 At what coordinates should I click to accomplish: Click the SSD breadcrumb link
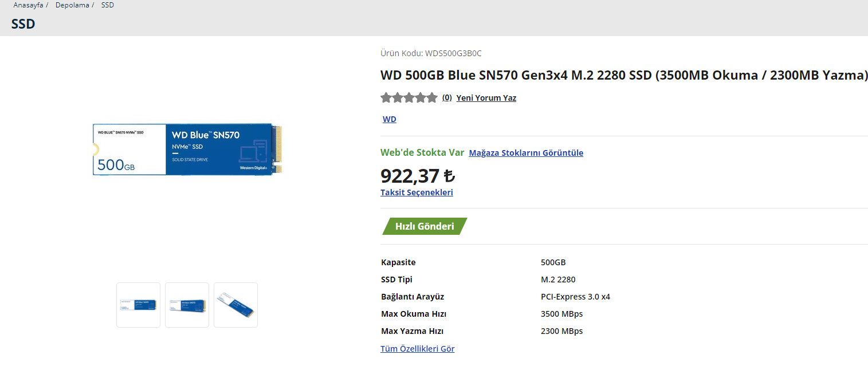click(x=108, y=5)
